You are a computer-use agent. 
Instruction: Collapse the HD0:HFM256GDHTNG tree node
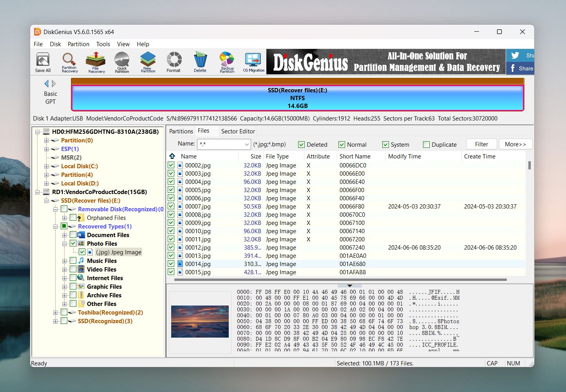coord(38,132)
